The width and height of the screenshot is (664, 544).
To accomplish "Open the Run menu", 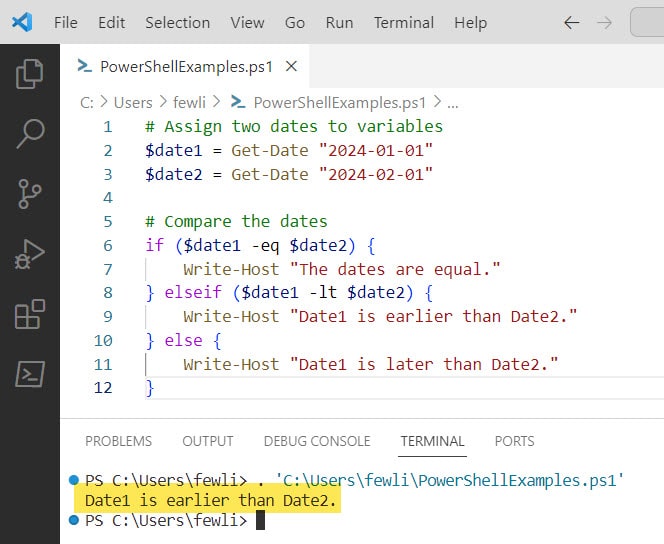I will pos(339,22).
